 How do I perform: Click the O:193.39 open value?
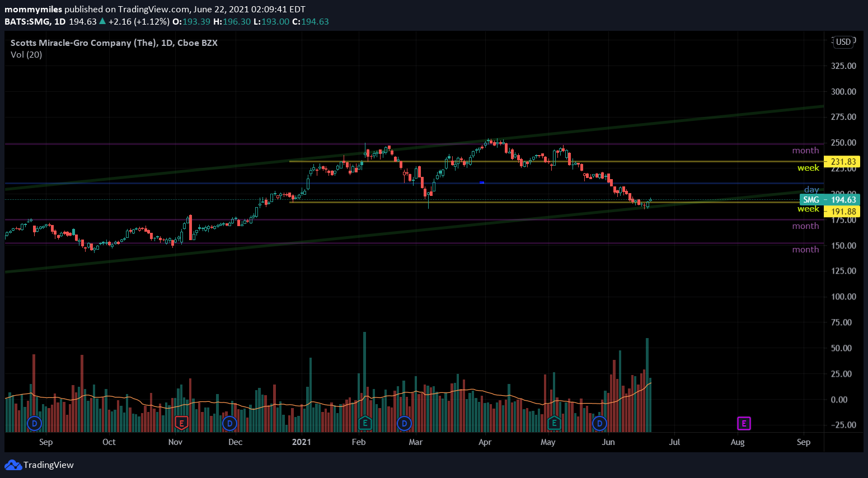[x=191, y=21]
